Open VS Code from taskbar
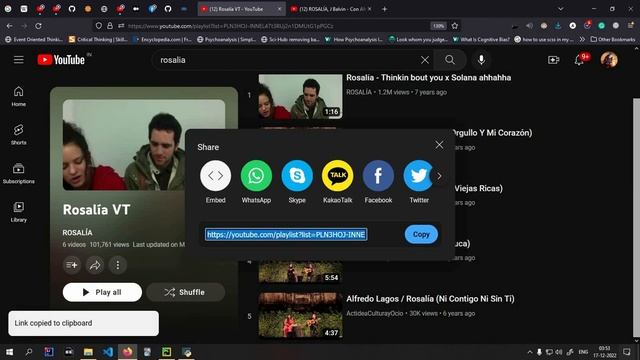Viewport: 640px width, 360px height. click(108, 352)
